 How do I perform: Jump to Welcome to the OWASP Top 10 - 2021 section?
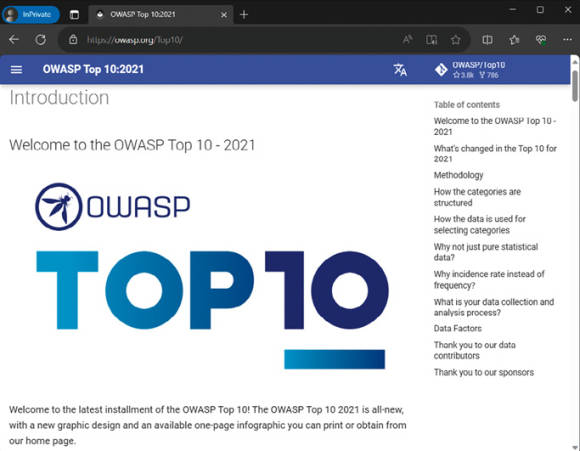point(495,126)
